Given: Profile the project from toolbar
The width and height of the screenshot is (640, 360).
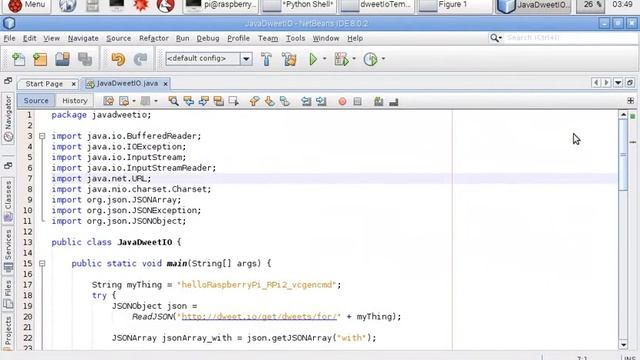Looking at the screenshot, I should [x=370, y=59].
